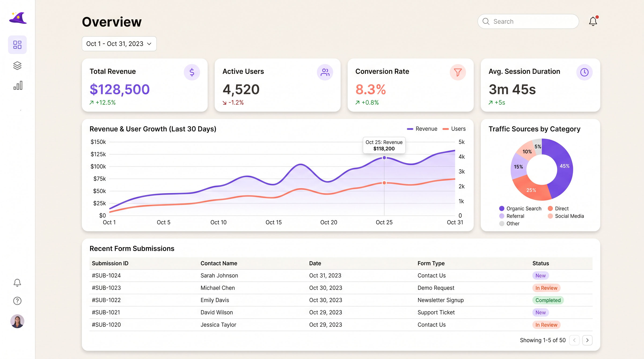
Task: Click the funnel icon on Conversion Rate card
Action: [457, 72]
